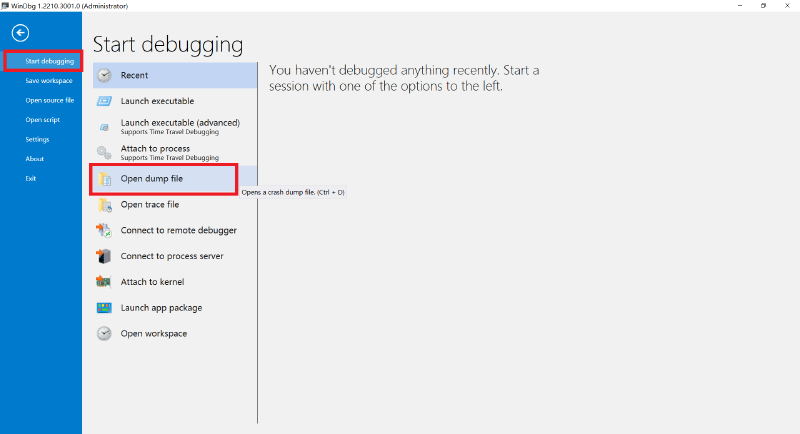The height and width of the screenshot is (434, 800).
Task: Select the Recent list entry
Action: coord(175,75)
